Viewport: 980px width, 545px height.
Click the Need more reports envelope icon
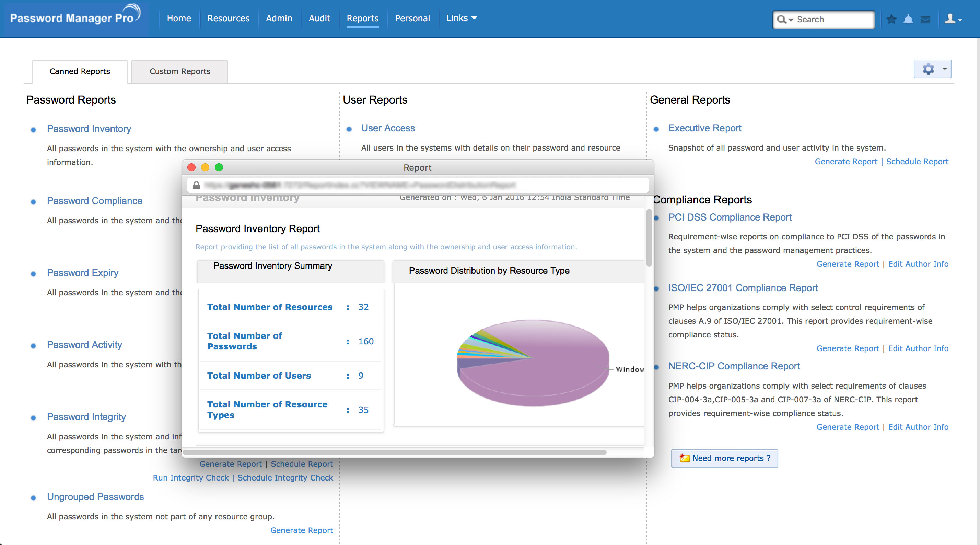(x=685, y=458)
